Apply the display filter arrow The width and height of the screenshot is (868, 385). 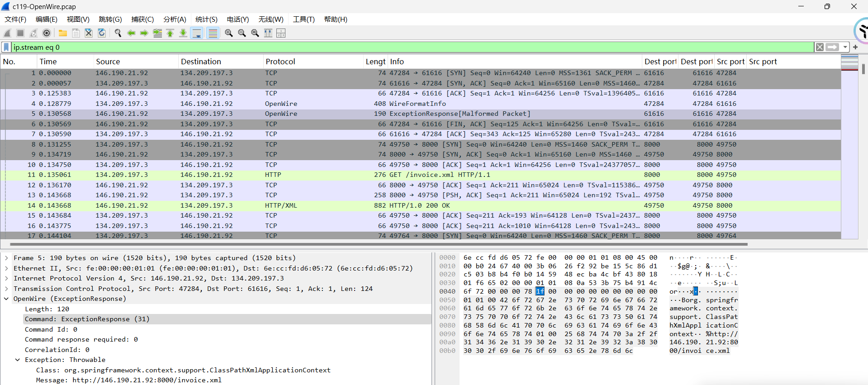click(832, 47)
